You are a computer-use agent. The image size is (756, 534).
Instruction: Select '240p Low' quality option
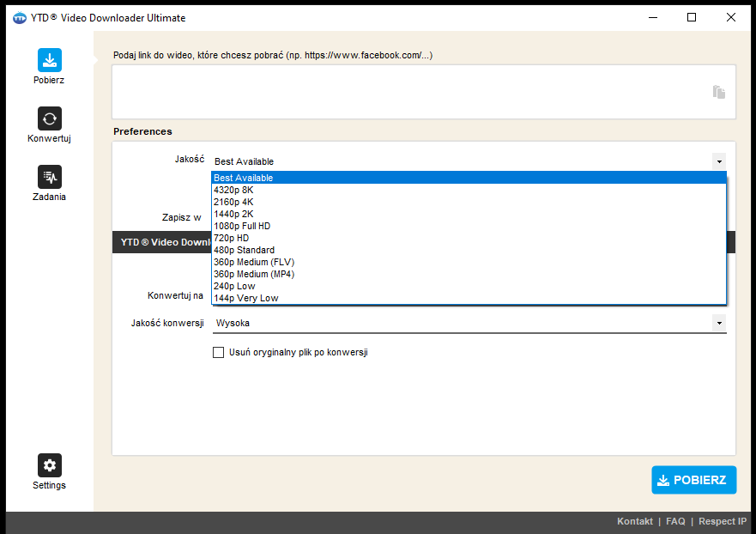(469, 287)
